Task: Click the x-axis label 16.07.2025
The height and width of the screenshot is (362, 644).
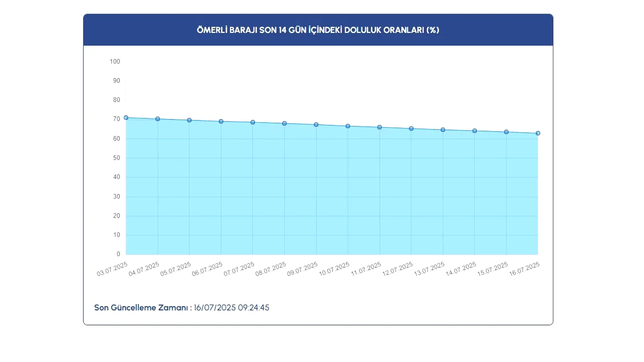Action: 524,269
